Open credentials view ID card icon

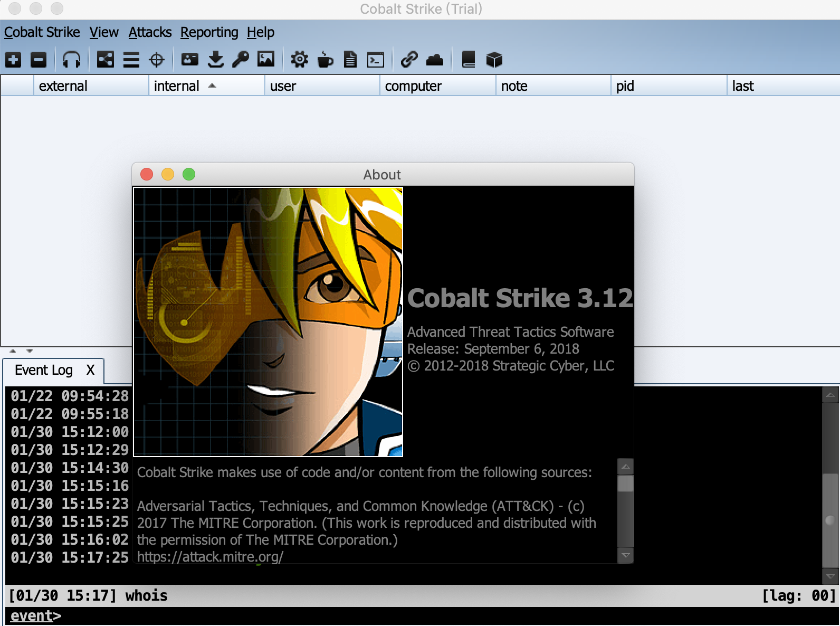click(190, 60)
